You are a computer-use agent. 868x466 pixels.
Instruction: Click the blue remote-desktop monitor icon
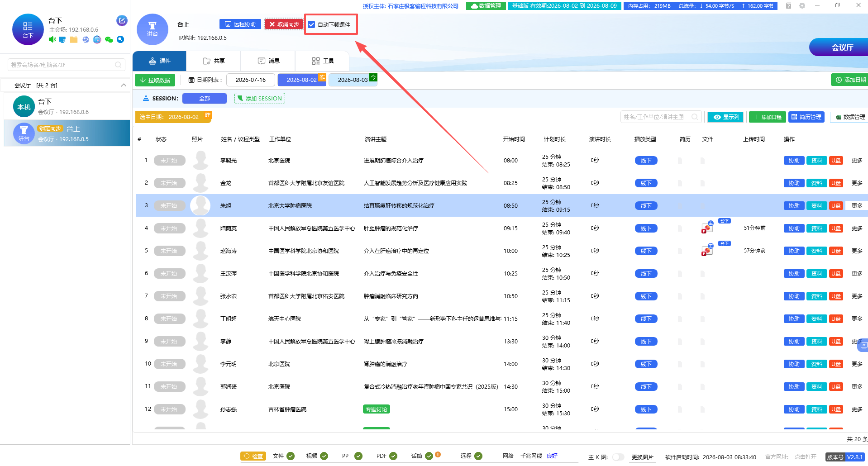tap(62, 40)
